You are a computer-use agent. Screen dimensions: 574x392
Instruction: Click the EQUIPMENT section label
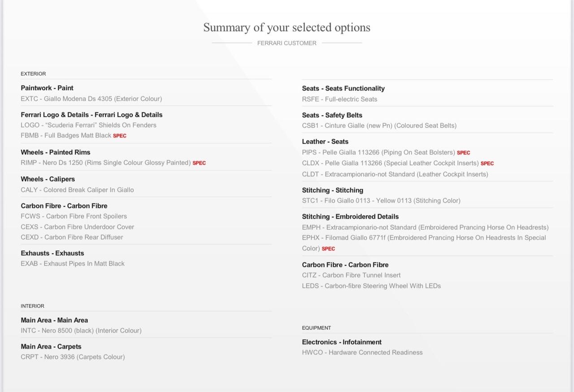pos(316,328)
